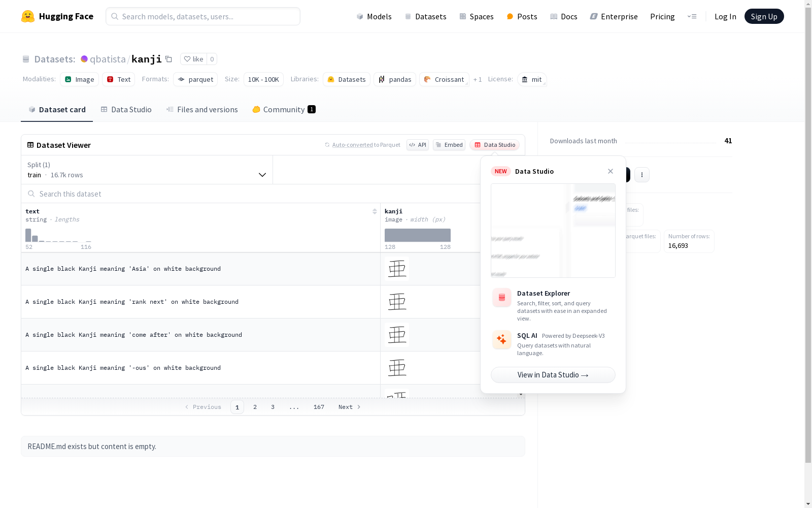
Task: Go to page 3 of results
Action: pyautogui.click(x=273, y=407)
